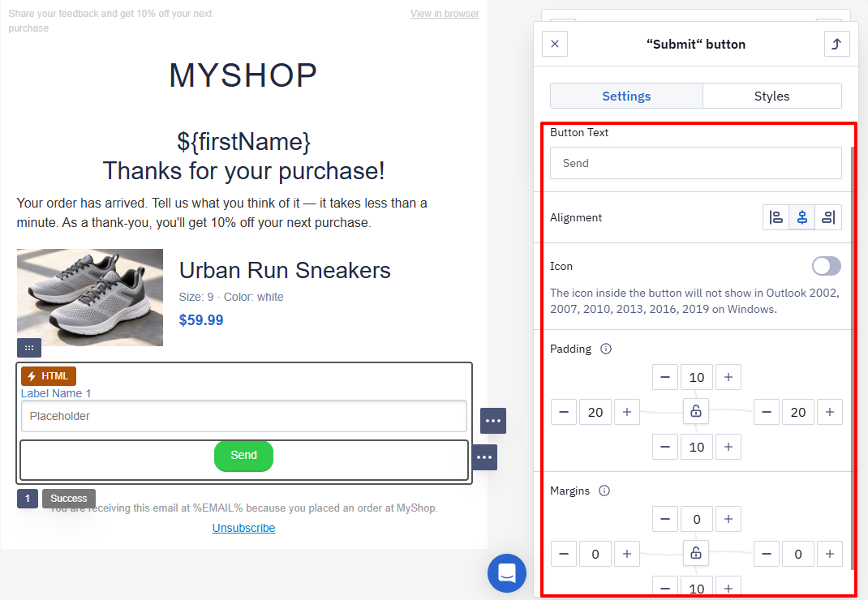Close the Submit button settings panel
The height and width of the screenshot is (600, 868).
[x=555, y=44]
